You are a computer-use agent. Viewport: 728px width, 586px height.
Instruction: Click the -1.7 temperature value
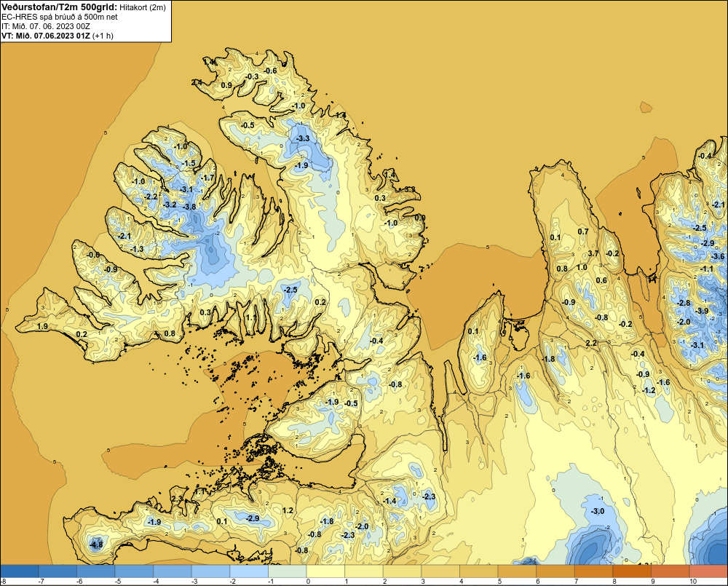tap(207, 178)
